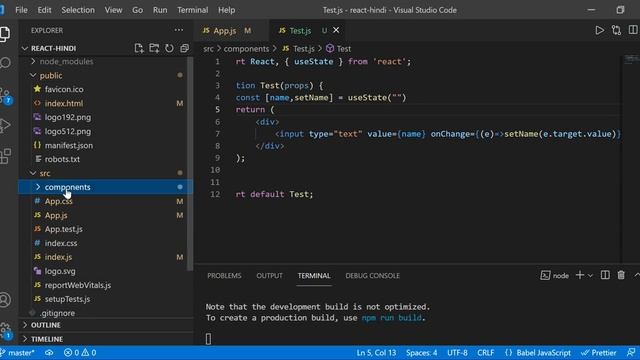
Task: Click the node terminal label
Action: click(555, 276)
